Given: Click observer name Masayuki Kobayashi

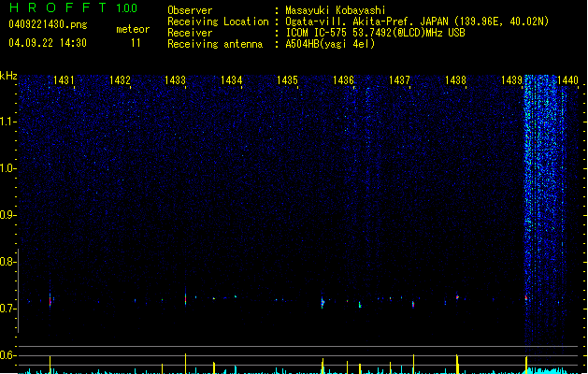Looking at the screenshot, I should pyautogui.click(x=336, y=10).
